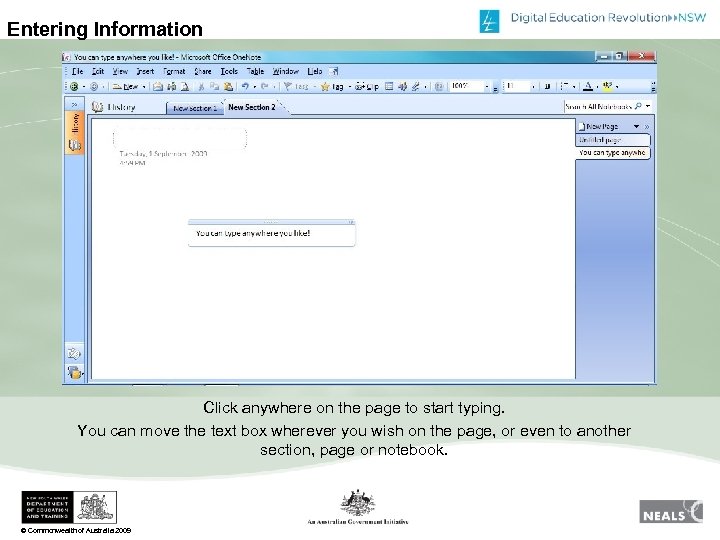
Task: Click the All Notebooks list sidebar icon
Action: [x=74, y=371]
